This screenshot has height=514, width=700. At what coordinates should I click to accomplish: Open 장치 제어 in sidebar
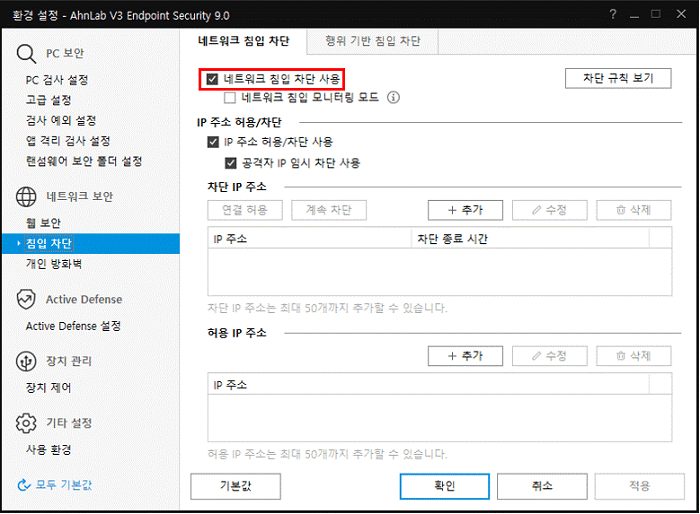(48, 388)
